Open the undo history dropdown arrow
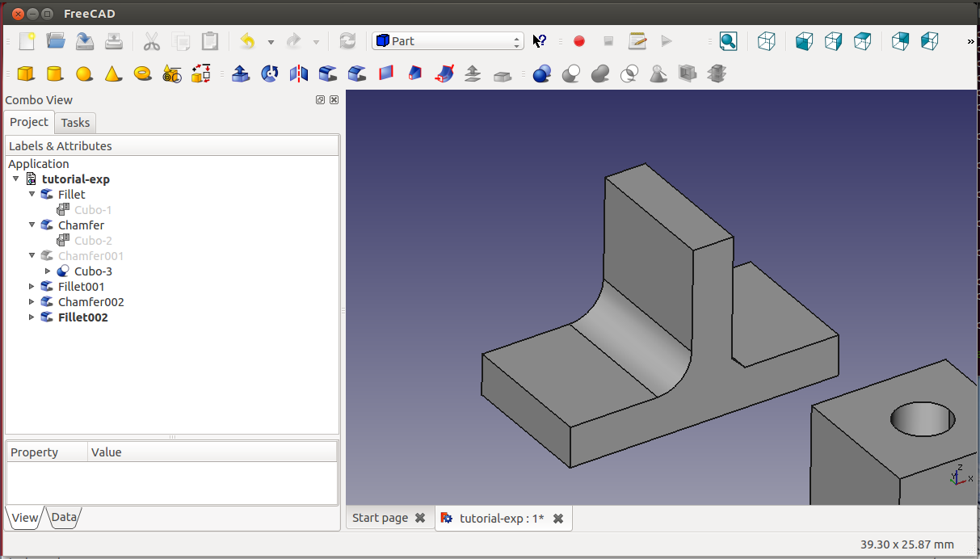This screenshot has height=559, width=980. tap(271, 42)
